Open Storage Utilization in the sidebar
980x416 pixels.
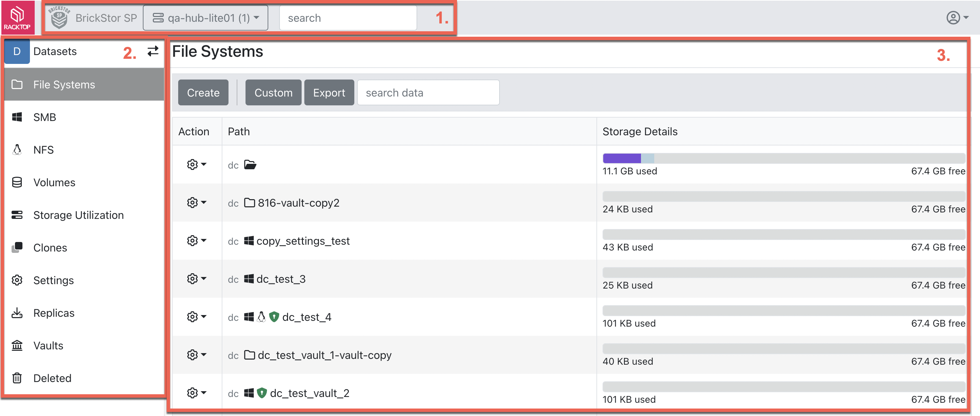click(x=78, y=215)
